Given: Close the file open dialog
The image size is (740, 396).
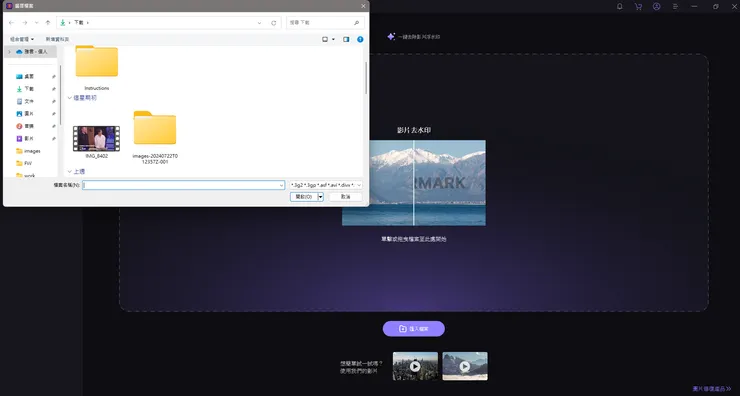Looking at the screenshot, I should click(363, 6).
